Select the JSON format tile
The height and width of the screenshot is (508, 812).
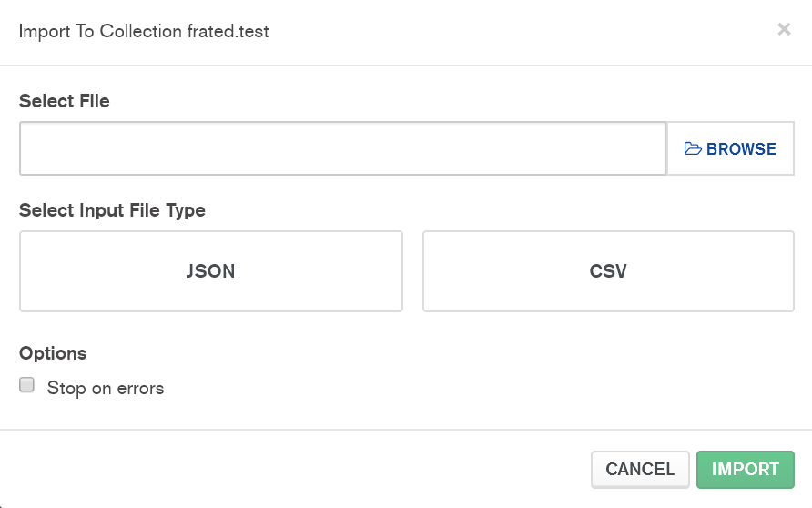[x=210, y=271]
